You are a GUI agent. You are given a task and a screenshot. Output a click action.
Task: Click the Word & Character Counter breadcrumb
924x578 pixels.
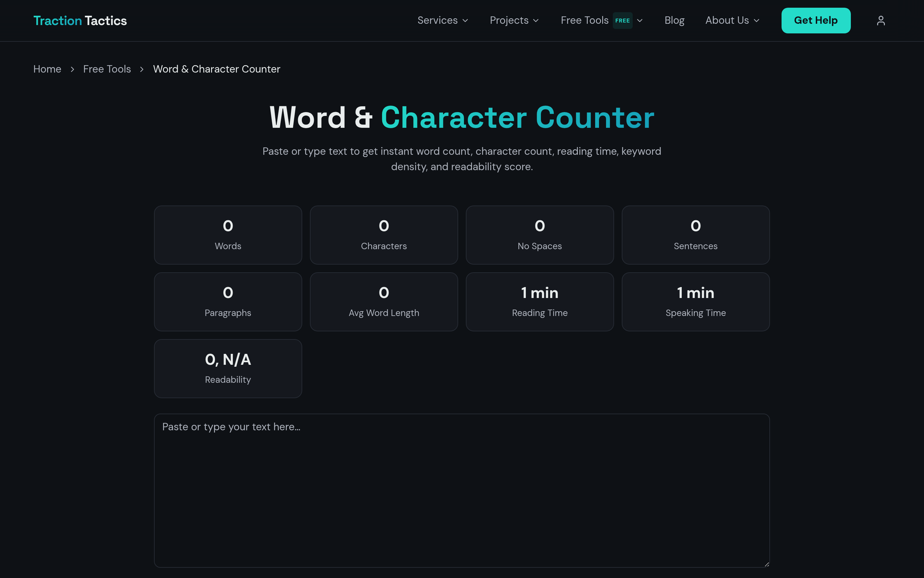217,69
